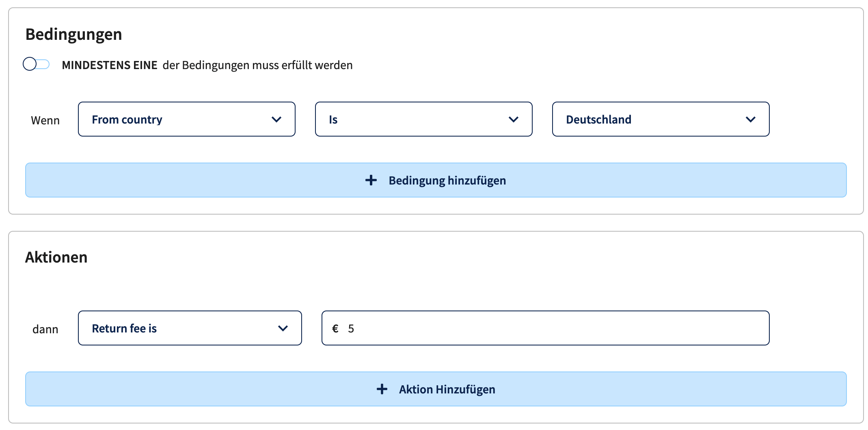Click the chevron arrow in Is field
868x430 pixels.
point(514,119)
